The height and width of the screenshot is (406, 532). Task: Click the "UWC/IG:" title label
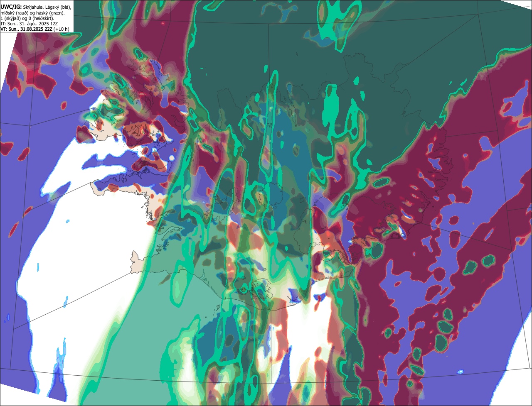[x=11, y=7]
